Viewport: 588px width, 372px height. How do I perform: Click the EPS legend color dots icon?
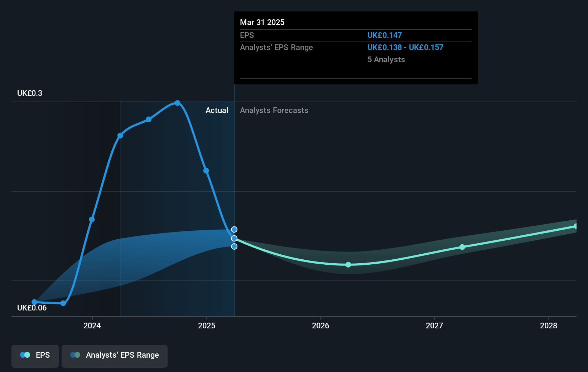coord(25,355)
